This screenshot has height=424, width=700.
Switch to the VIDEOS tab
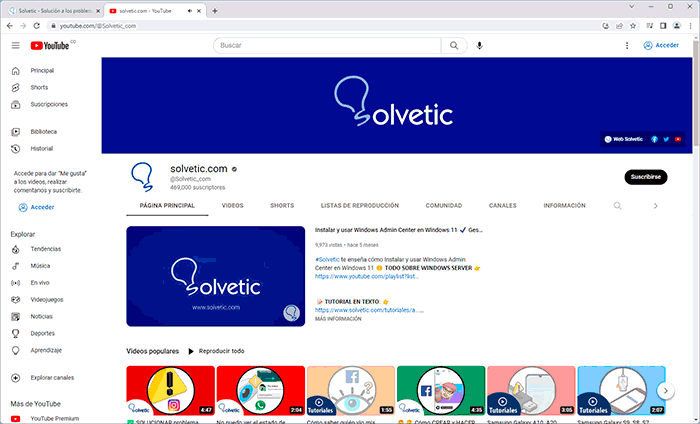[x=233, y=206]
